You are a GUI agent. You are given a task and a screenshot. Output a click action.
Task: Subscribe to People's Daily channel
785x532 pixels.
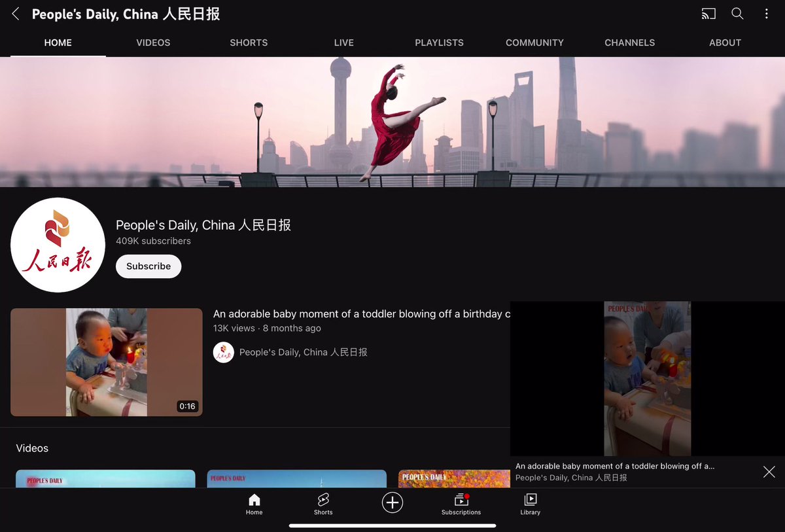148,266
